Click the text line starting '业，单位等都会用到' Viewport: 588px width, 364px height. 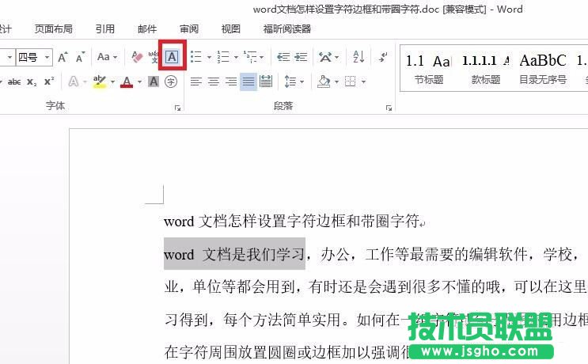(375, 286)
